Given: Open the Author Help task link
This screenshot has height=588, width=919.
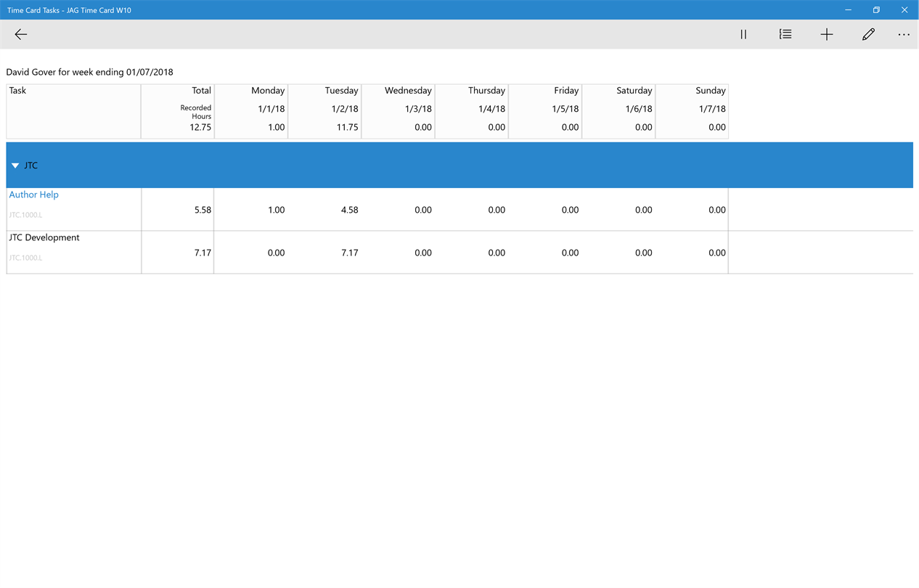Looking at the screenshot, I should pyautogui.click(x=33, y=195).
